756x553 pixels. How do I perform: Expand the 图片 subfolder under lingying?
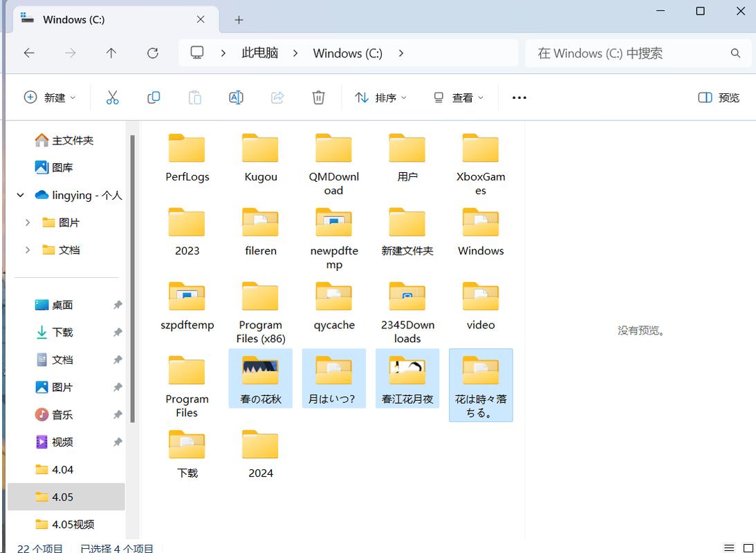tap(28, 223)
